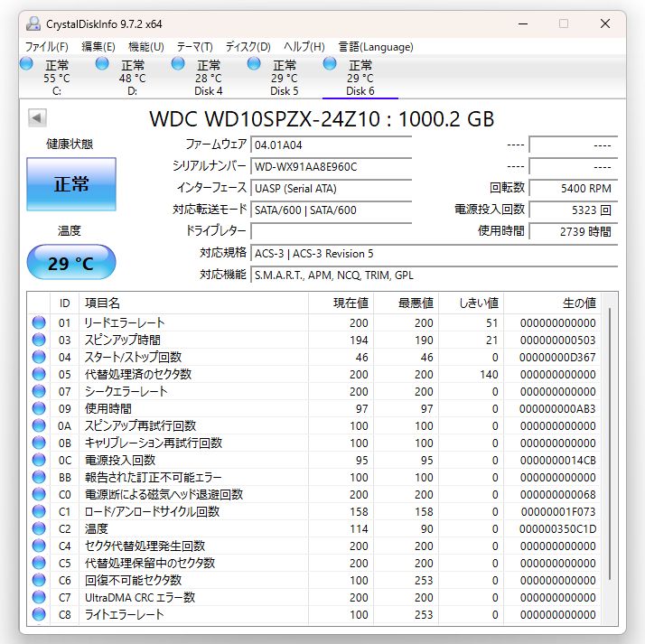The height and width of the screenshot is (644, 645).
Task: Click the supported features field S.M.A.R.T., APM
Action: (434, 275)
